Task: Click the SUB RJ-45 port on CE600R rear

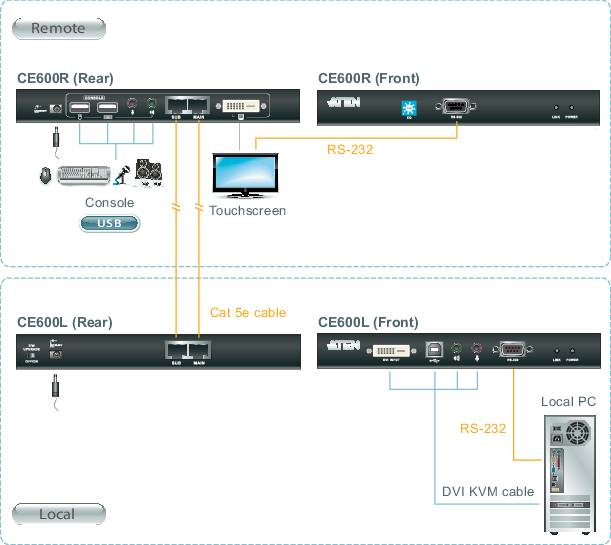Action: click(176, 104)
